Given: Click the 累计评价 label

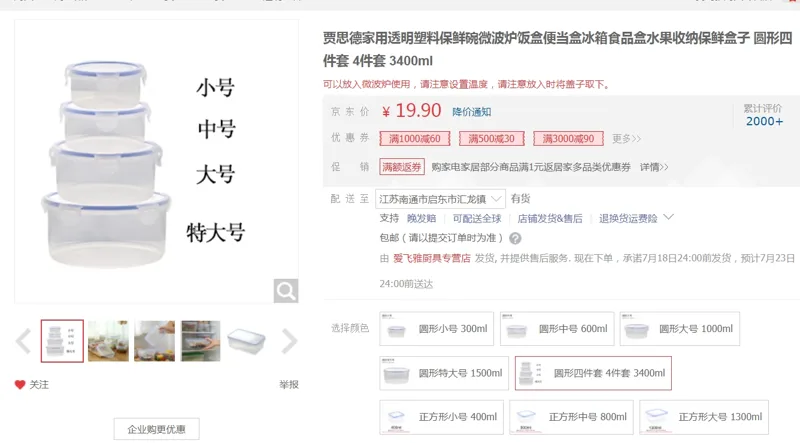Looking at the screenshot, I should (x=762, y=108).
